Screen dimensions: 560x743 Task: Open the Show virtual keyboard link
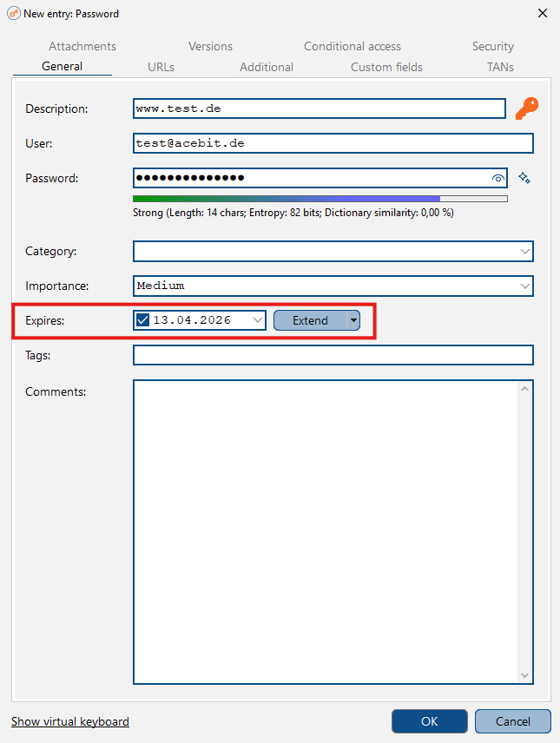click(x=70, y=721)
